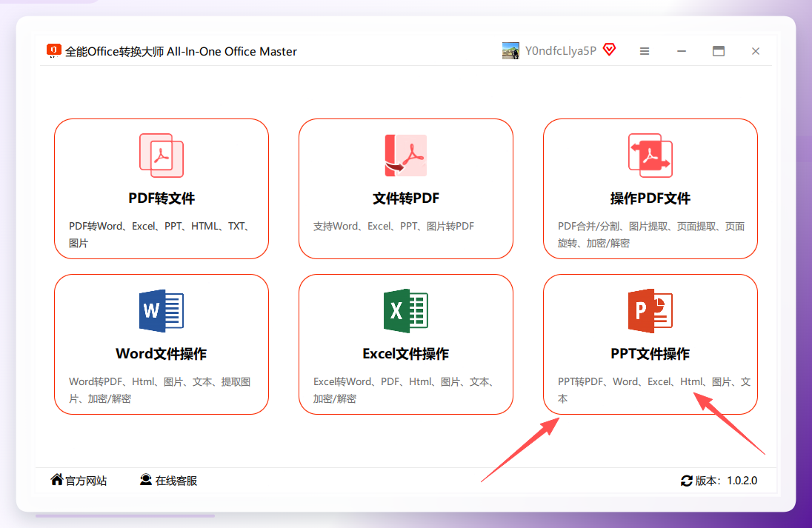The image size is (812, 528).
Task: Click the version refresh icon
Action: (687, 481)
